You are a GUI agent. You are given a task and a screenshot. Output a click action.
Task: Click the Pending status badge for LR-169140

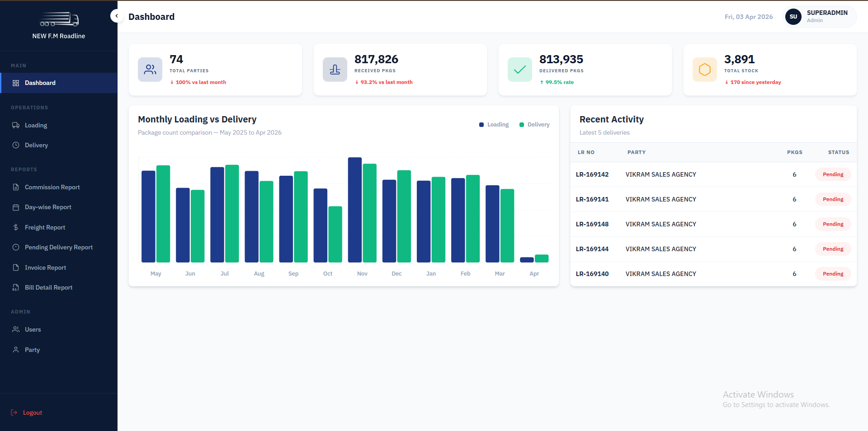(833, 274)
